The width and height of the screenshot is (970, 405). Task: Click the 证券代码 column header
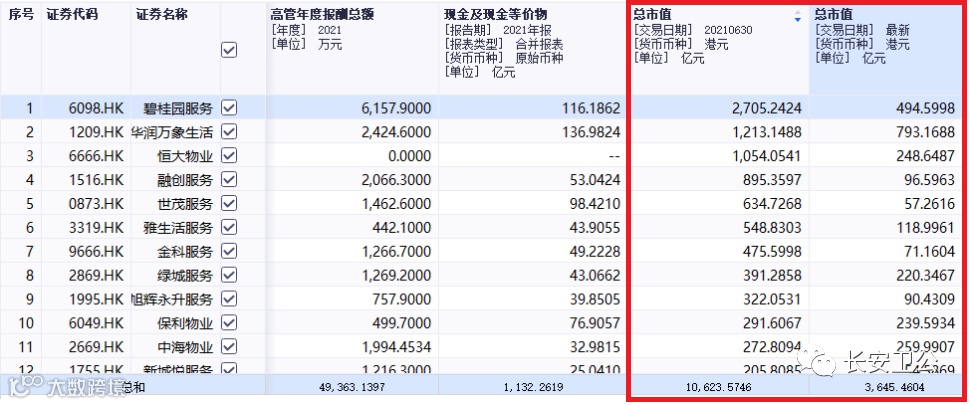coord(72,15)
